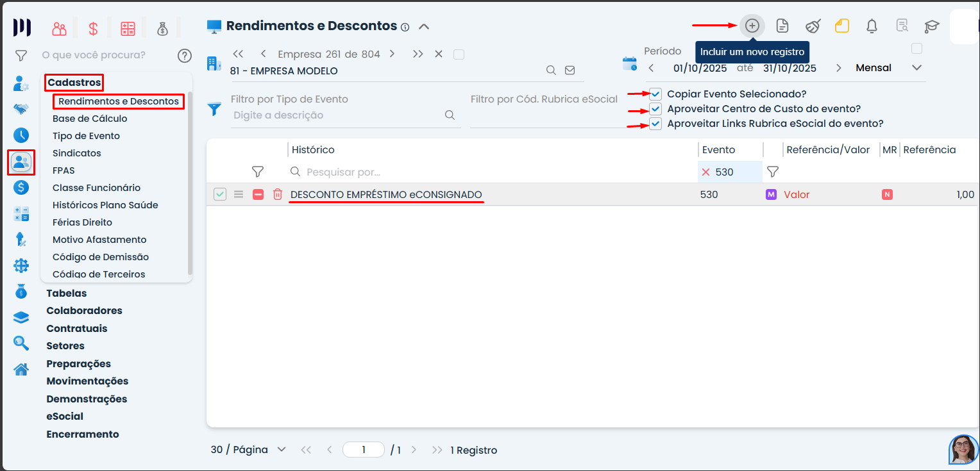Open the Sindicatos menu item
980x471 pixels.
pyautogui.click(x=77, y=153)
